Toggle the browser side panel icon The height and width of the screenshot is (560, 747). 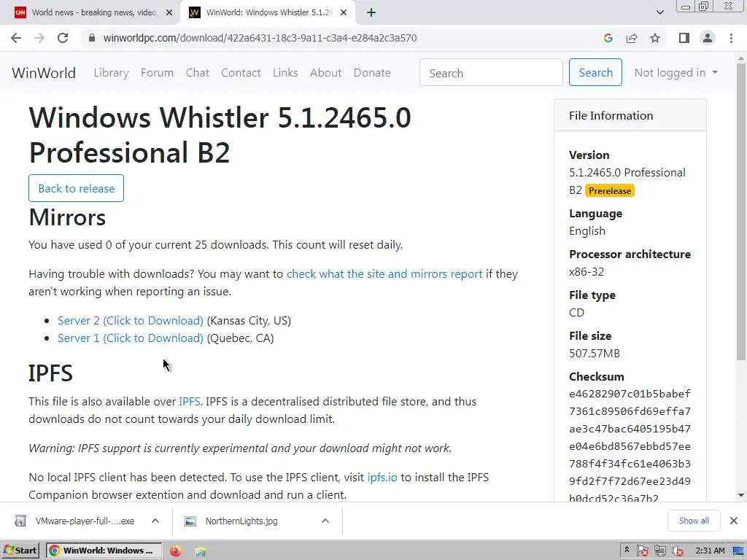[x=684, y=38]
